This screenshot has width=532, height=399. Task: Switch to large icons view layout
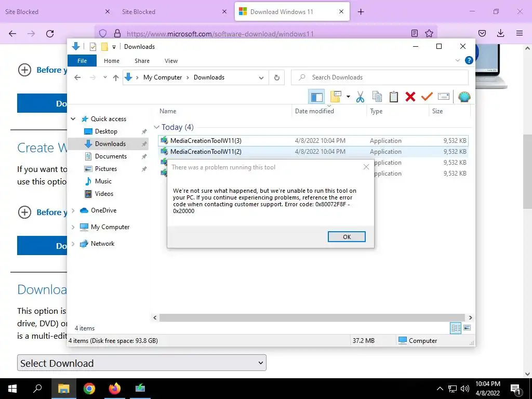click(467, 328)
